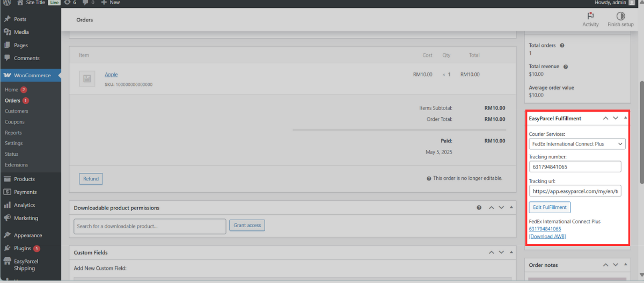The width and height of the screenshot is (644, 283).
Task: Open Site Title home link
Action: (x=32, y=3)
